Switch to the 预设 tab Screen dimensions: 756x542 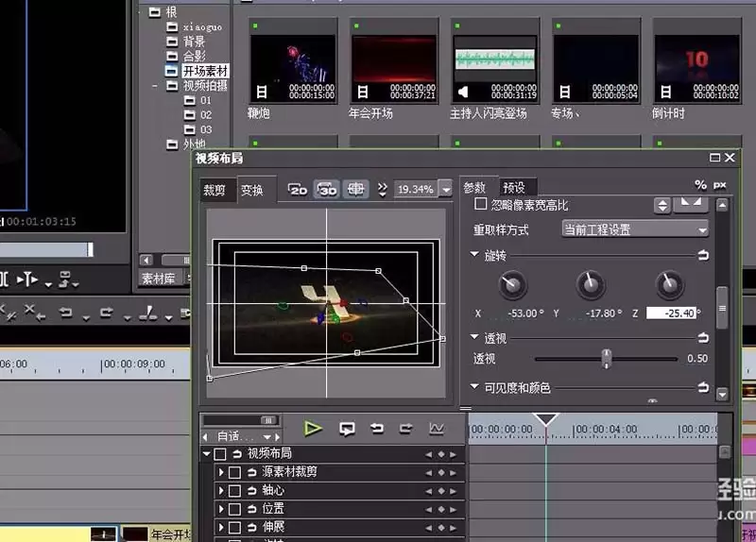click(514, 187)
